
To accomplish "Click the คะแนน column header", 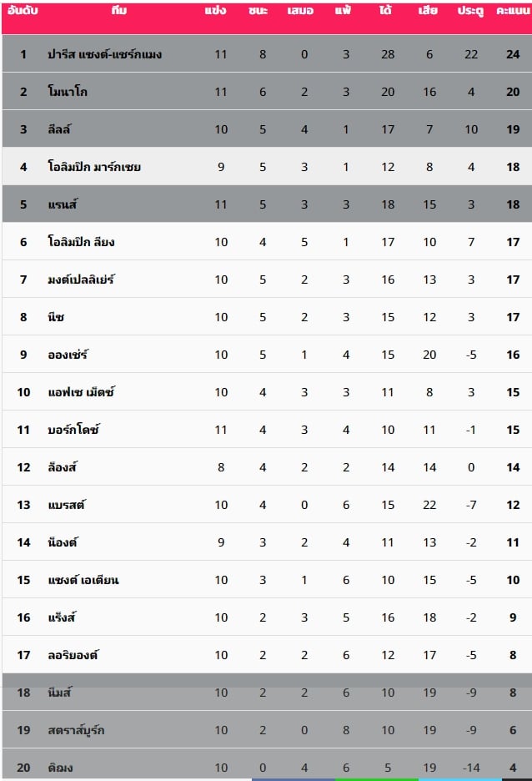I will pyautogui.click(x=513, y=11).
